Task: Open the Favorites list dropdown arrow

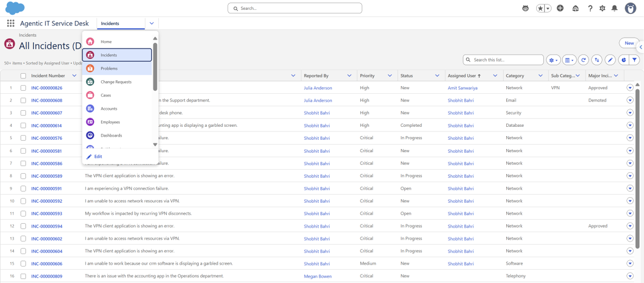Action: [548, 8]
